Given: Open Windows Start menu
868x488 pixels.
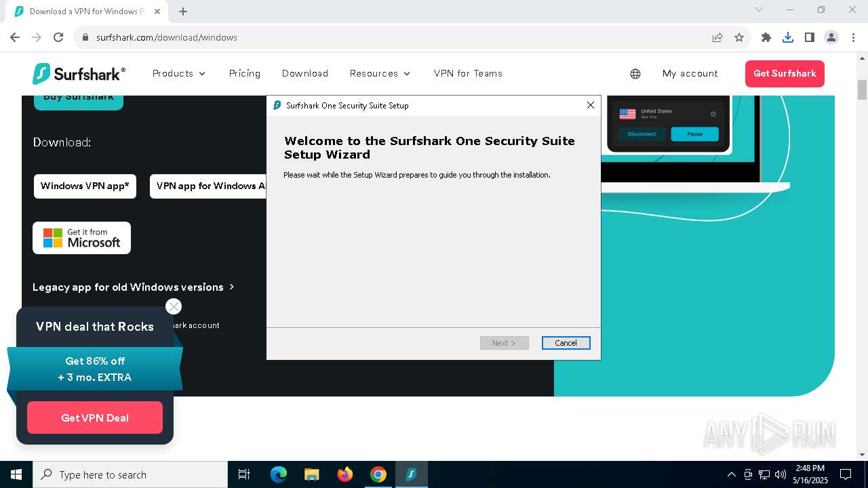Looking at the screenshot, I should tap(16, 474).
